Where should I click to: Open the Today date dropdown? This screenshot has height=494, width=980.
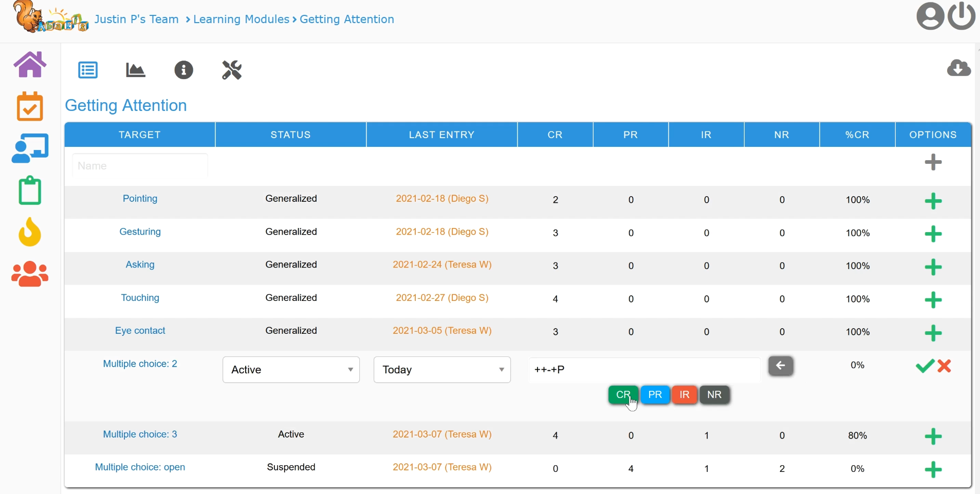coord(442,370)
